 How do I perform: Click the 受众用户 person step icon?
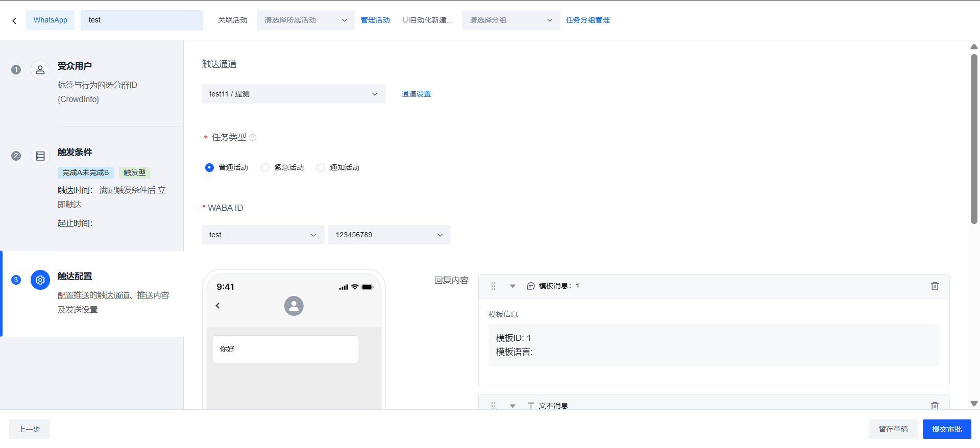pos(40,70)
